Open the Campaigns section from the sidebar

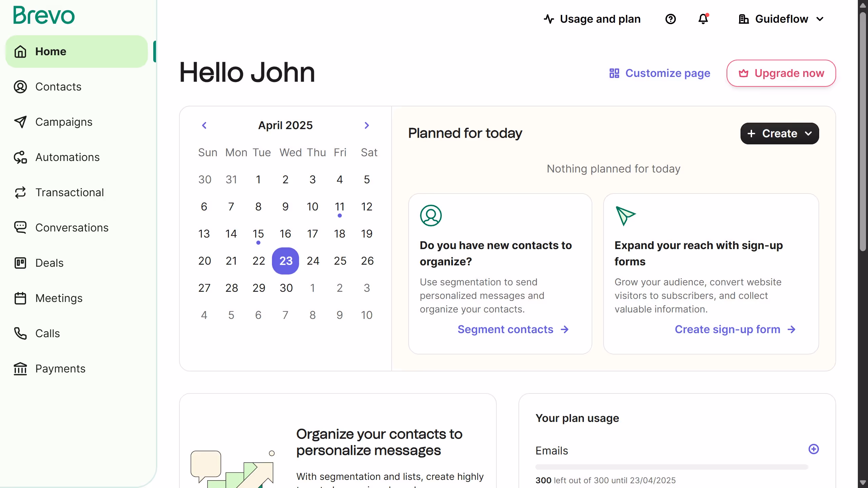tap(64, 122)
